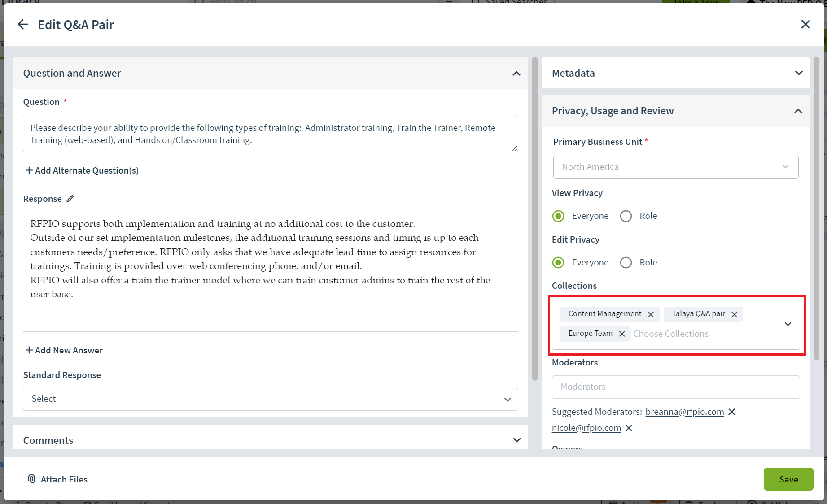
Task: Click the Moderators input field
Action: 676,387
